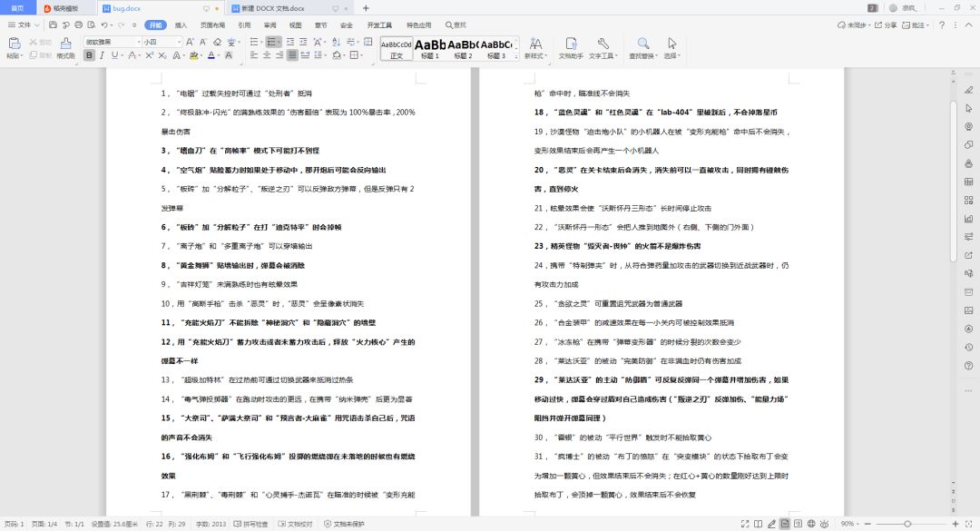Image resolution: width=980 pixels, height=531 pixels.
Task: Open help question mark icon
Action: [x=942, y=25]
